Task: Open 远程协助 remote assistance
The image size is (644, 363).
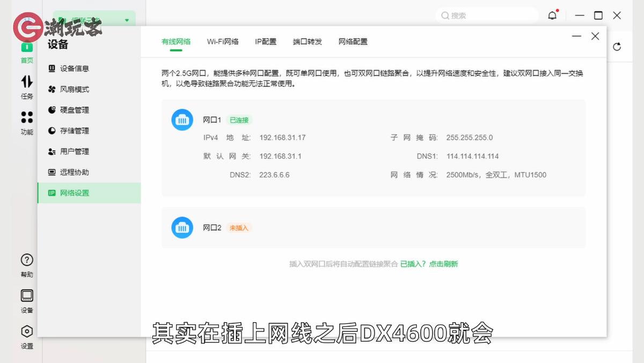Action: pyautogui.click(x=77, y=172)
